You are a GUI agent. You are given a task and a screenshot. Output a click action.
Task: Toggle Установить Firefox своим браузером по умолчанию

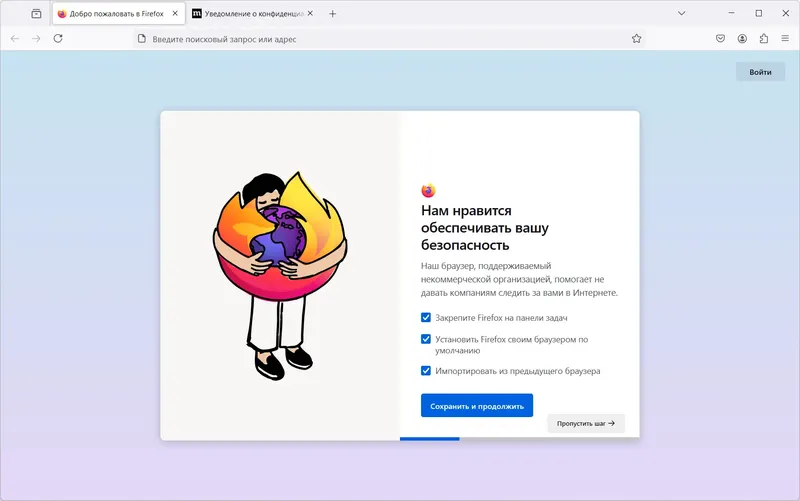point(426,339)
